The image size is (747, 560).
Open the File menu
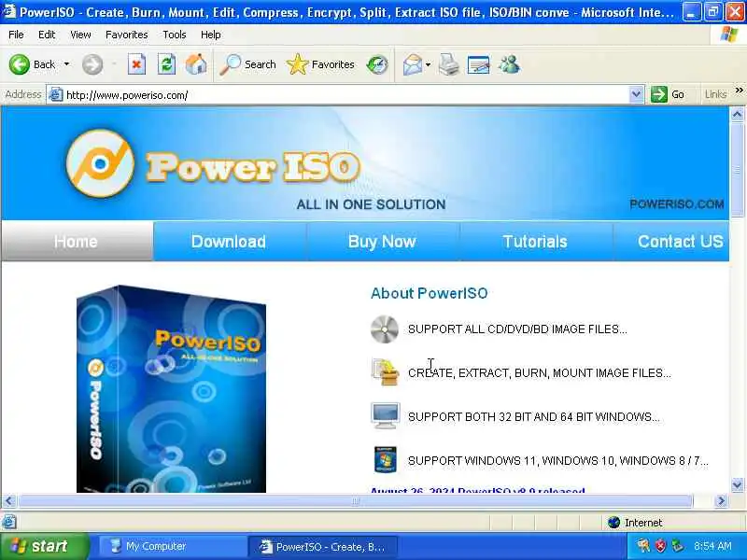click(16, 35)
